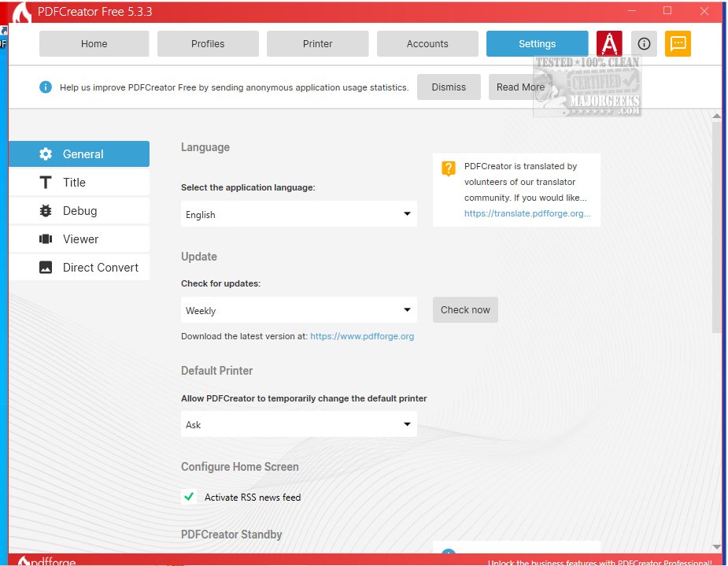Dismiss the usage statistics notice

click(x=449, y=87)
